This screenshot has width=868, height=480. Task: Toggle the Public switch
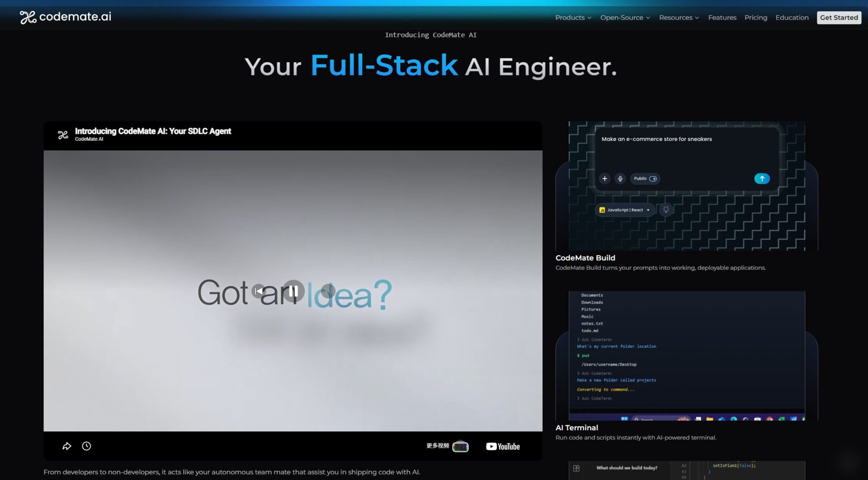pyautogui.click(x=653, y=179)
